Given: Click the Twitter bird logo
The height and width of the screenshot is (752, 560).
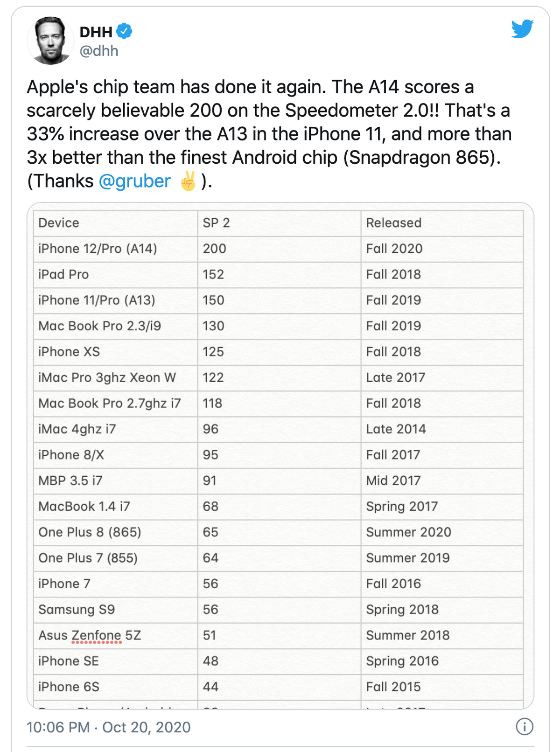Looking at the screenshot, I should [x=522, y=29].
